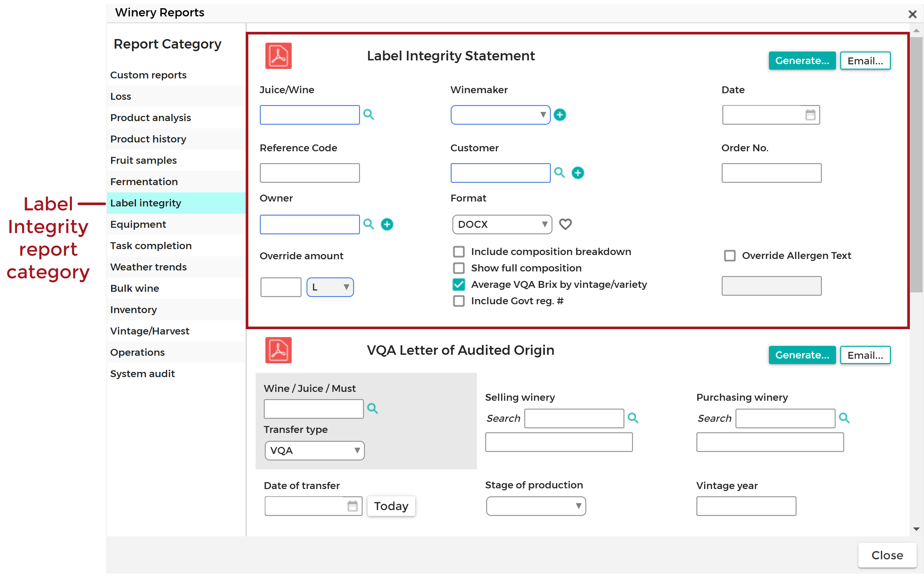This screenshot has width=924, height=578.
Task: Select the Weather trends category
Action: click(176, 267)
